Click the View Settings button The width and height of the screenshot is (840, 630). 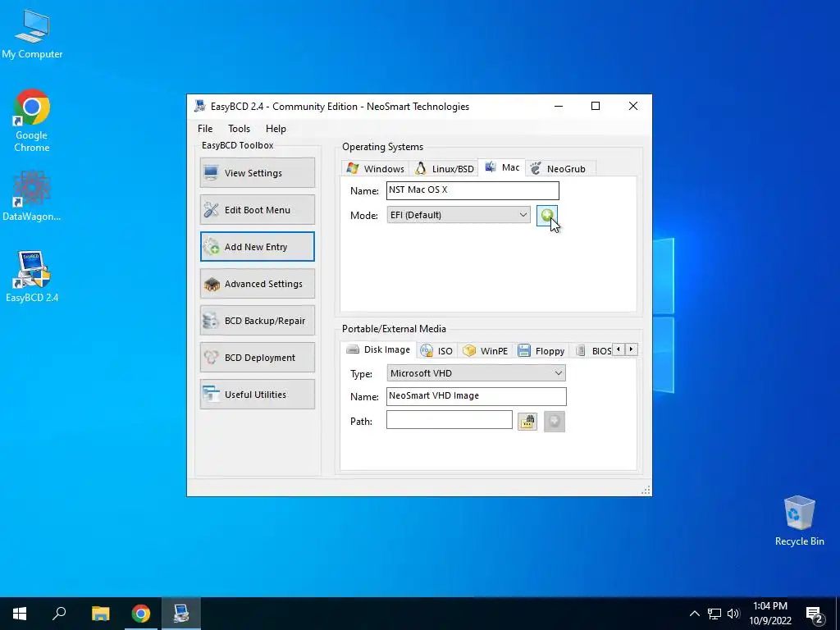[x=258, y=172]
